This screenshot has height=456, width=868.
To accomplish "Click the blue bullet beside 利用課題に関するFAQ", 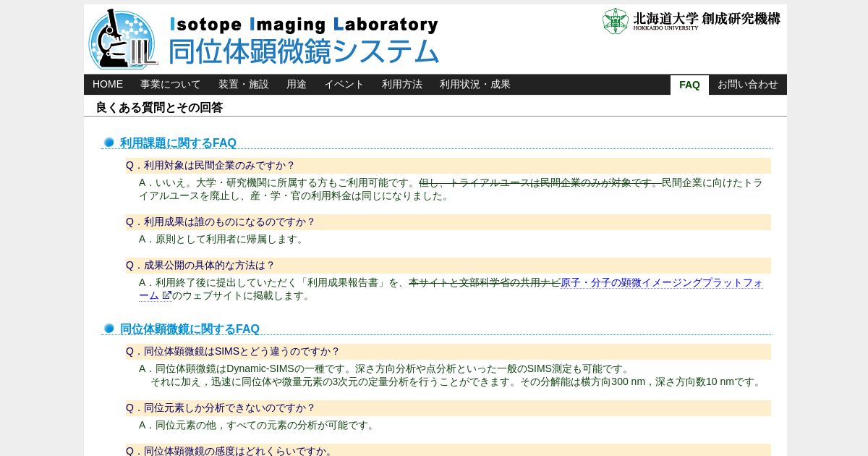I will click(x=109, y=143).
